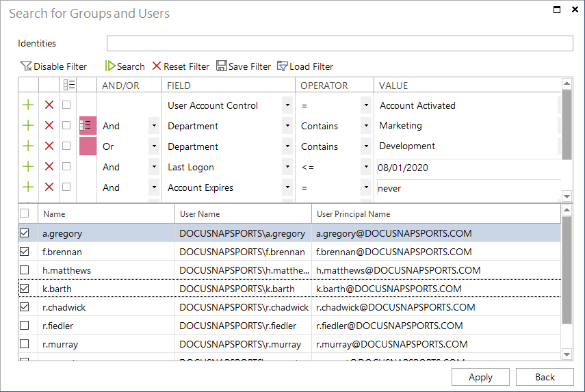Check the Account Expires condition checkbox
585x392 pixels.
click(66, 187)
